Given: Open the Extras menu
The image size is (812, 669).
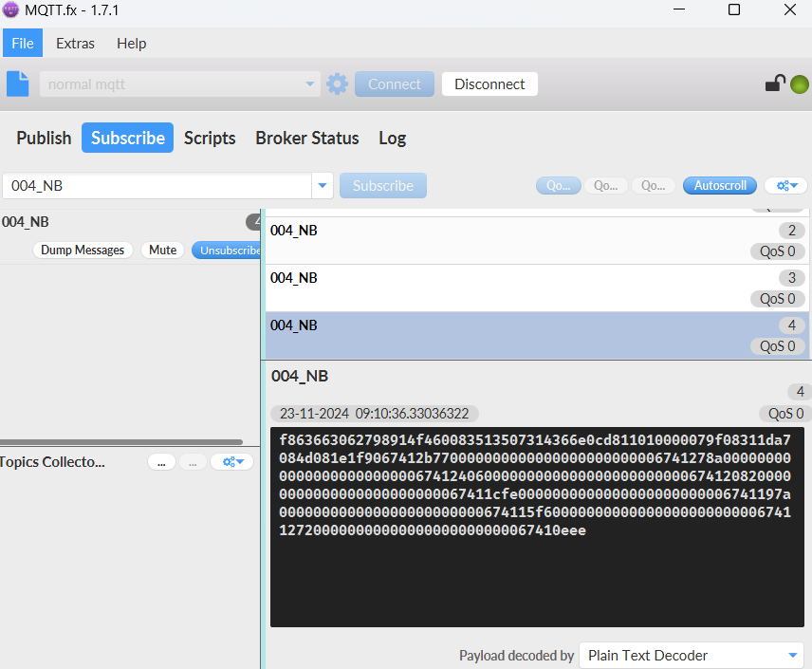Looking at the screenshot, I should click(75, 43).
